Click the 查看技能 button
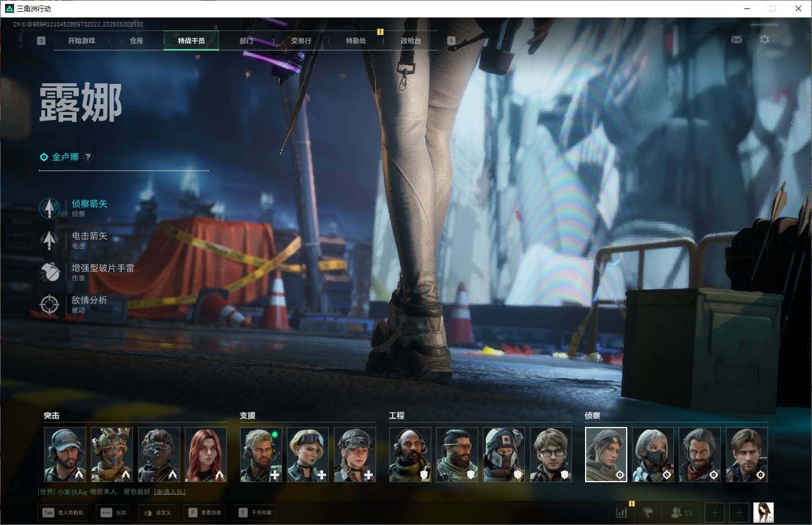The image size is (812, 525). [x=205, y=513]
